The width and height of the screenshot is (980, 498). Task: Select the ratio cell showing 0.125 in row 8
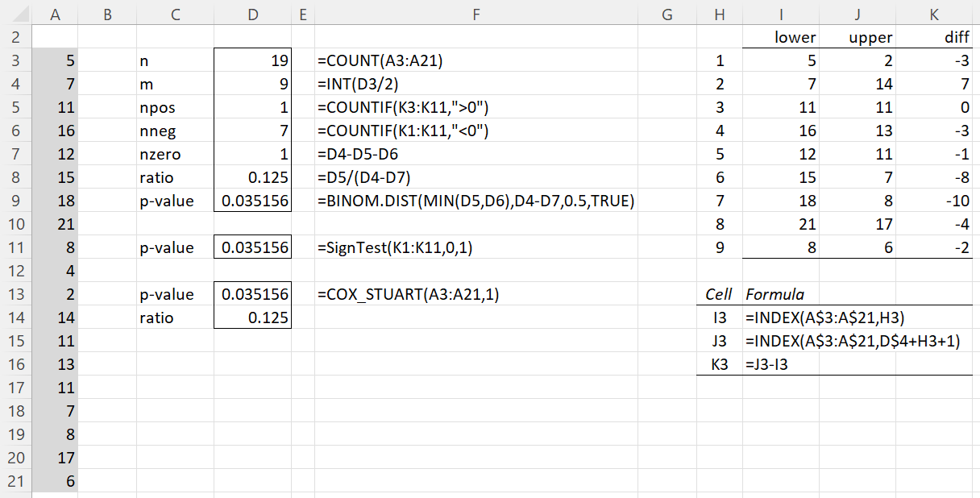pos(253,177)
